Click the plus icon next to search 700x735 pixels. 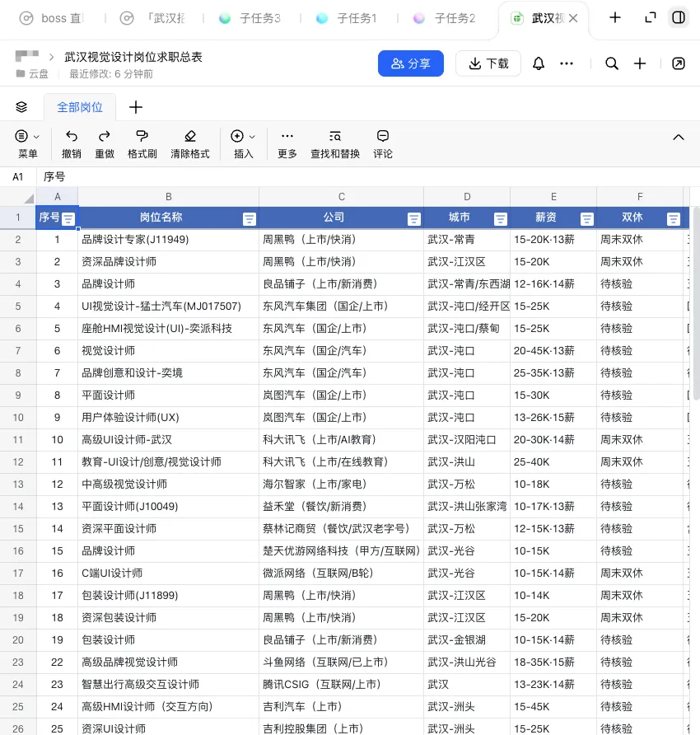coord(640,63)
